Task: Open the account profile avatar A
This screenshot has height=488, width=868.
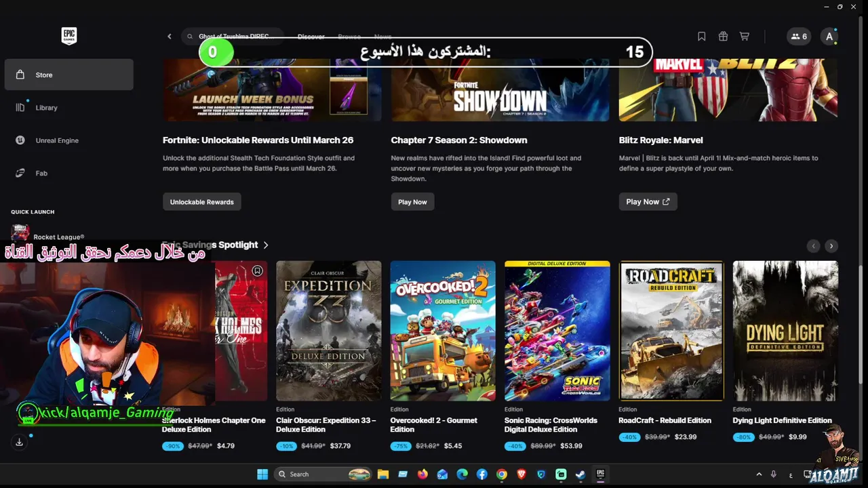Action: click(x=829, y=37)
